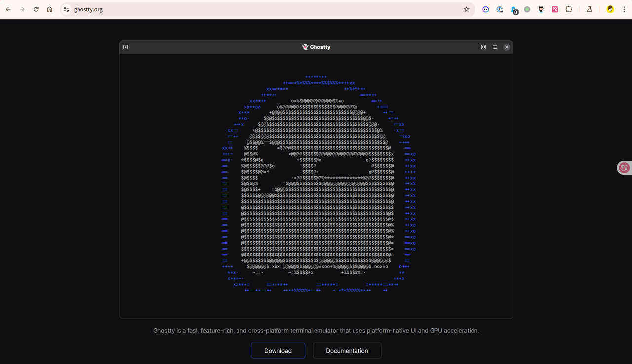Screen dimensions: 632x364
Task: Open the Extensions puzzle-piece menu
Action: tap(569, 9)
